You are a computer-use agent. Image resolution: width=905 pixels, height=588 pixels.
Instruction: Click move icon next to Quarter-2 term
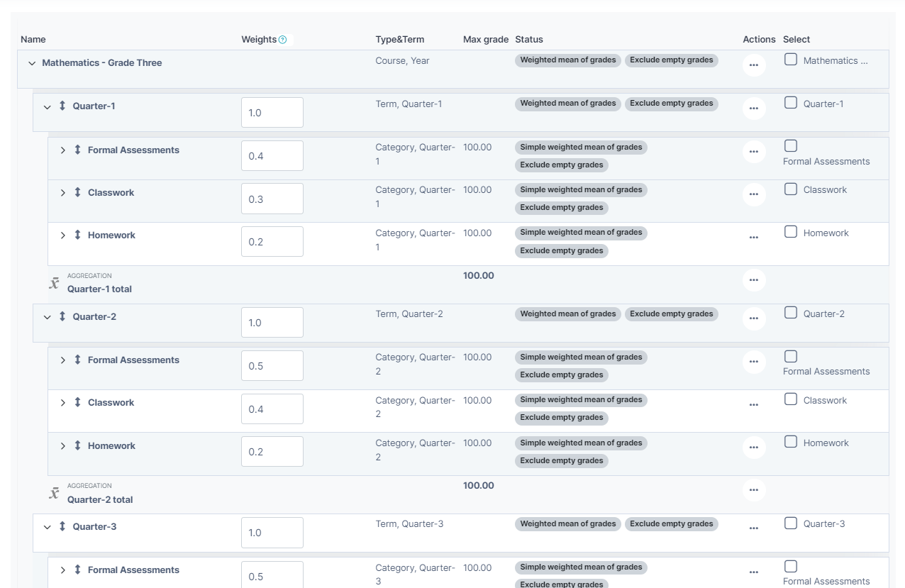click(62, 317)
